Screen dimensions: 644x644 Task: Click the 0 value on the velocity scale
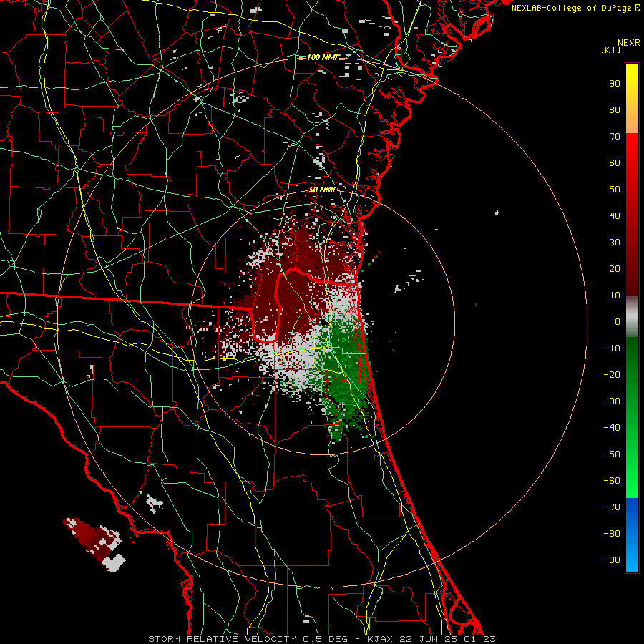[618, 322]
